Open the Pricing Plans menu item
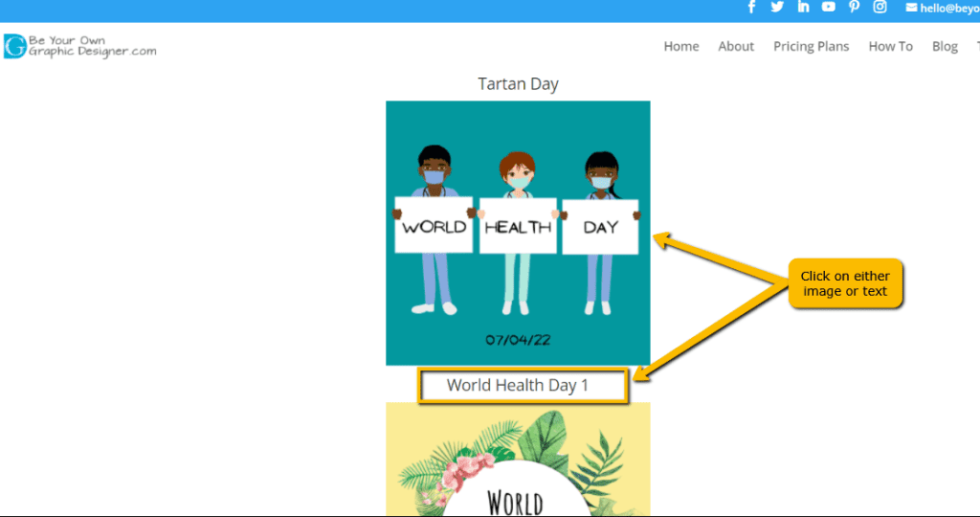This screenshot has height=517, width=980. (x=812, y=47)
